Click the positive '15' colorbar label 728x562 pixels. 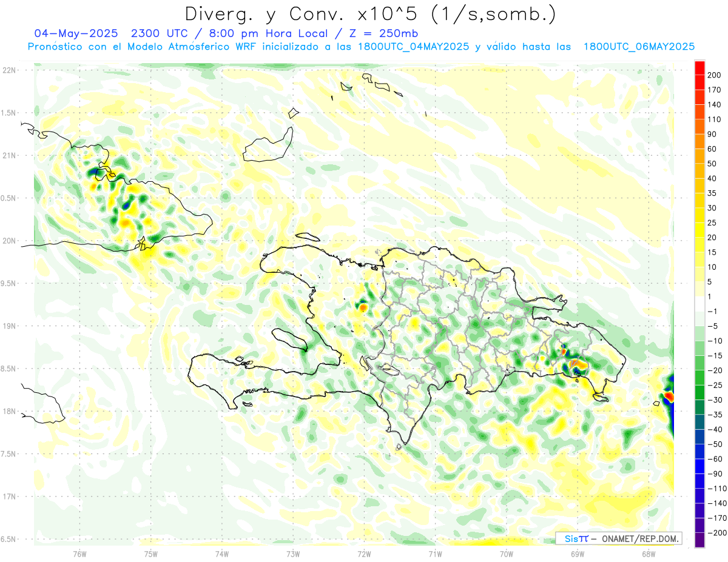[713, 252]
